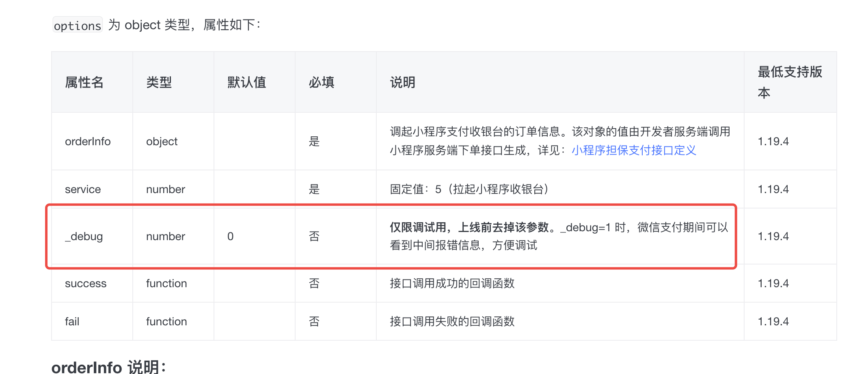
Task: Select the _debug property name cell
Action: coord(84,236)
